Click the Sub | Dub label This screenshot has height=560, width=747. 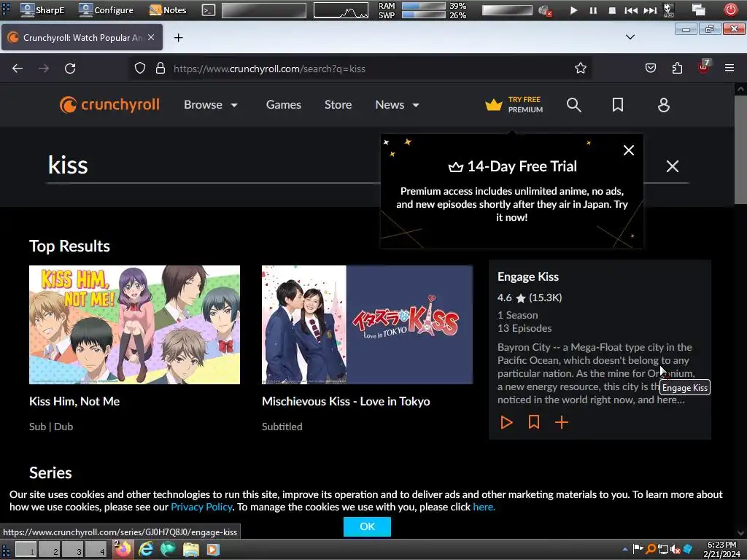(x=51, y=427)
